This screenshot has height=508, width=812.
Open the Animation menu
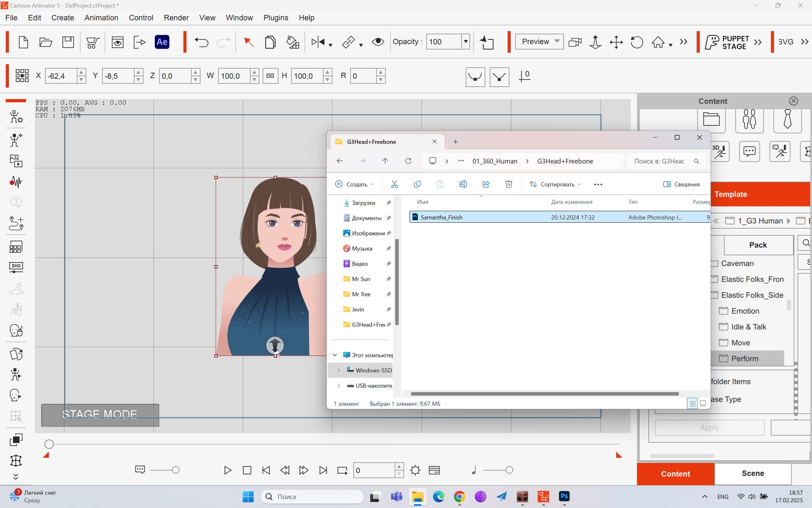click(101, 18)
